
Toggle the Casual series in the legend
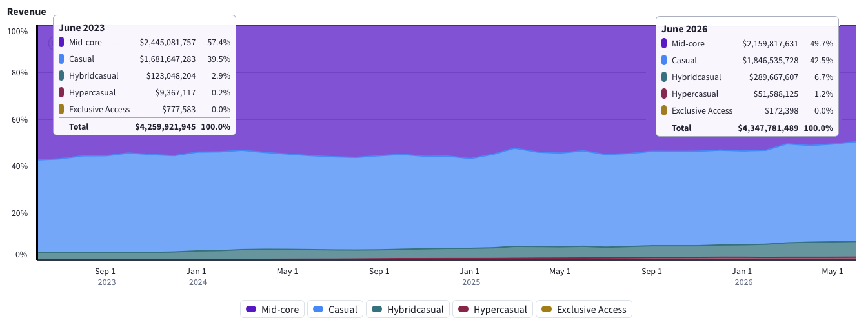coord(335,310)
